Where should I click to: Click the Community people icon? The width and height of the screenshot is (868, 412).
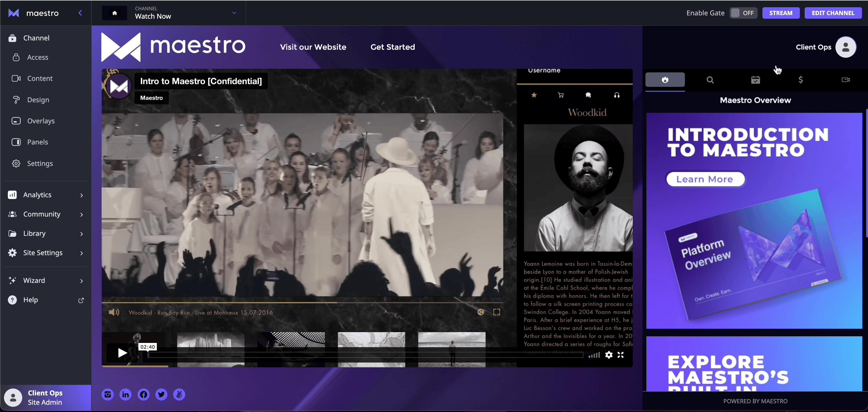click(x=12, y=214)
